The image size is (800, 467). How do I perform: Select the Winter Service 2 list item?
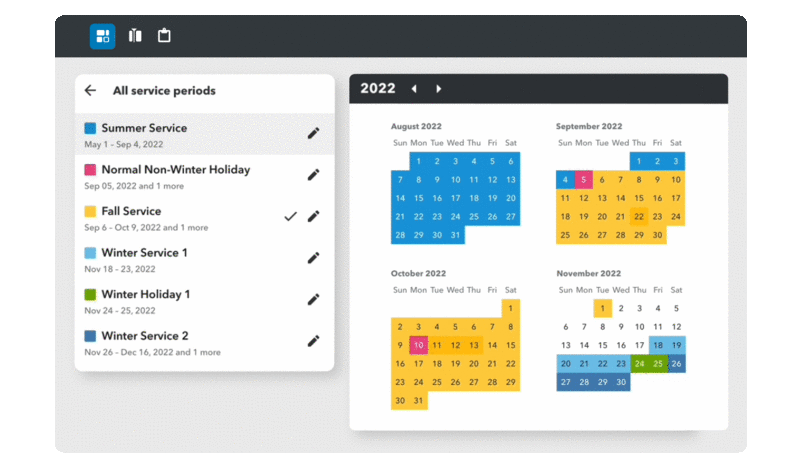[x=205, y=342]
